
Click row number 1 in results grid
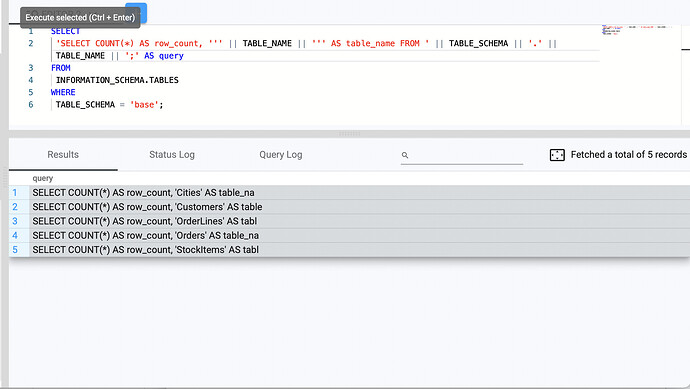point(15,193)
